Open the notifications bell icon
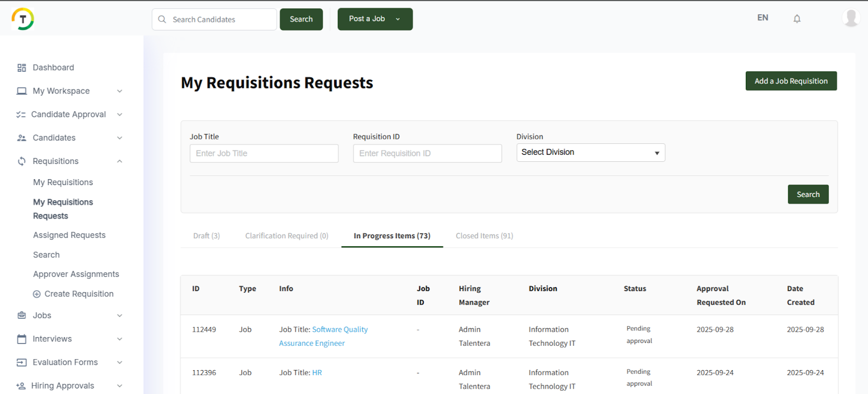Image resolution: width=868 pixels, height=394 pixels. pyautogui.click(x=797, y=19)
